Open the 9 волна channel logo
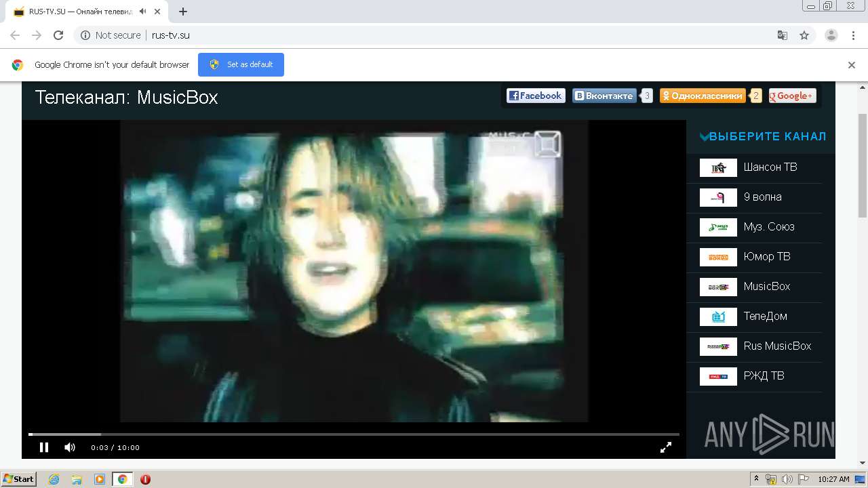Screen dimensions: 868x488 coord(718,197)
